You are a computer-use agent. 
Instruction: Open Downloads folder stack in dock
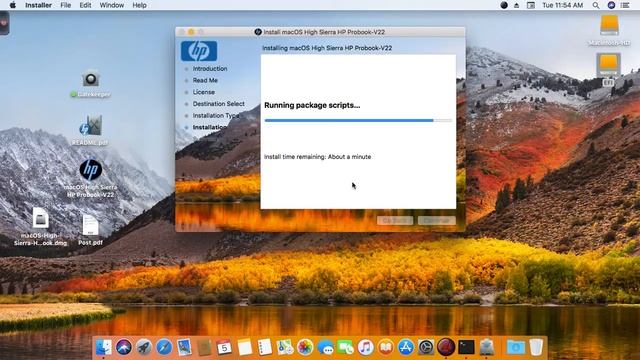[x=516, y=347]
